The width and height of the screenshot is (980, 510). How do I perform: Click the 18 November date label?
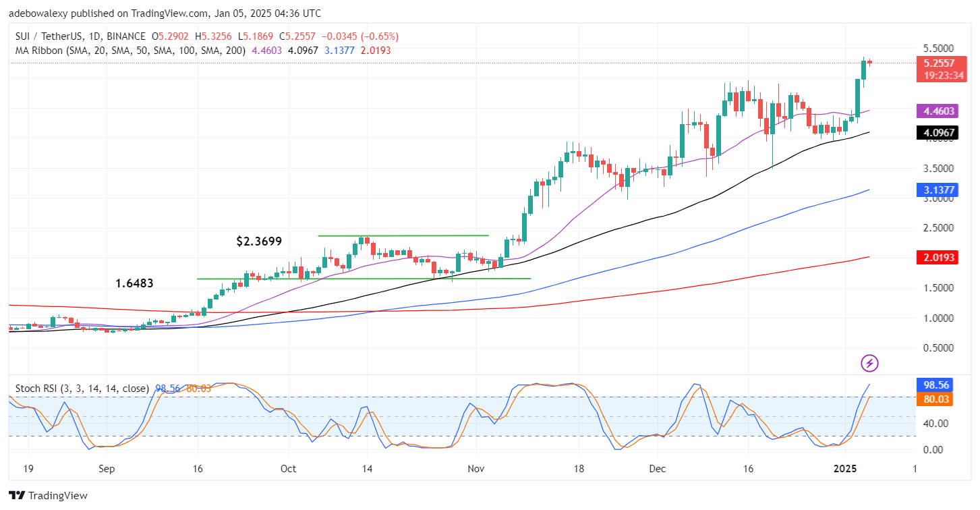pos(578,468)
